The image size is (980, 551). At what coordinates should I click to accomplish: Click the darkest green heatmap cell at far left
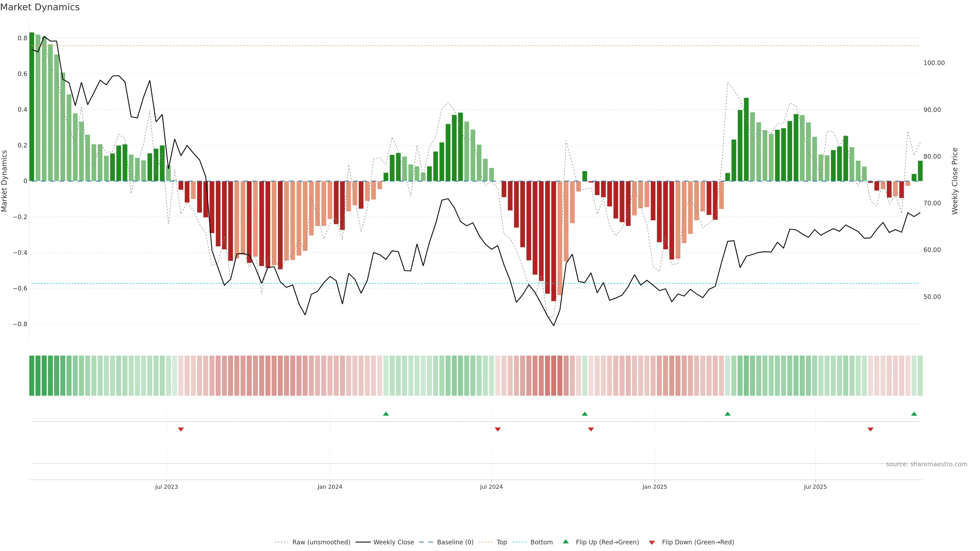tap(32, 375)
